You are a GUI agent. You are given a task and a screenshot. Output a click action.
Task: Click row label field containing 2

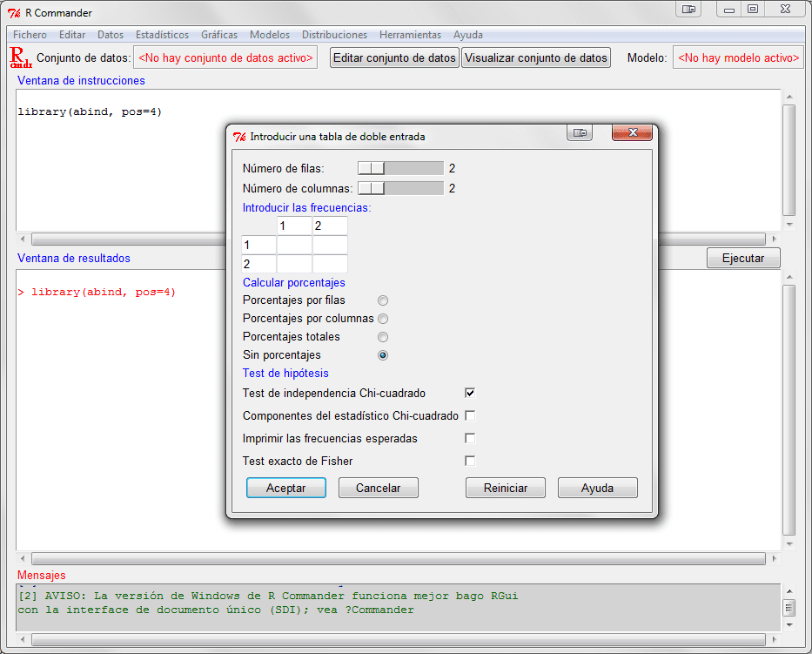[x=259, y=264]
